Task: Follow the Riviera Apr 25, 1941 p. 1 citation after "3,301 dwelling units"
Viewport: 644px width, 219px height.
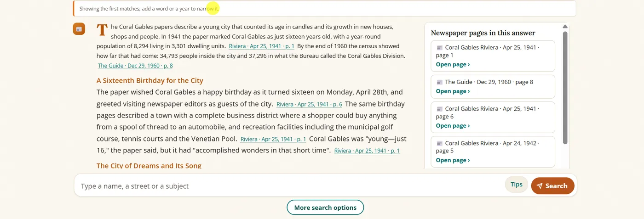Action: (x=261, y=46)
